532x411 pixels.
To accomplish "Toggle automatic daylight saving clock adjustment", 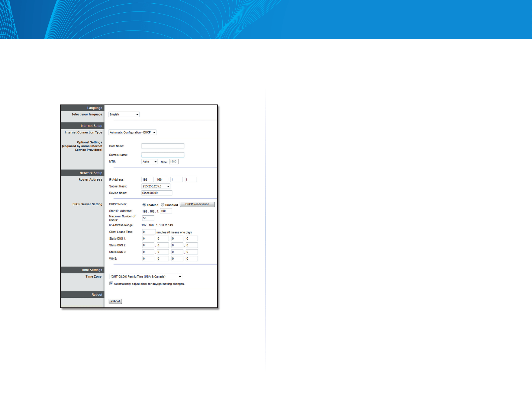I will click(111, 284).
